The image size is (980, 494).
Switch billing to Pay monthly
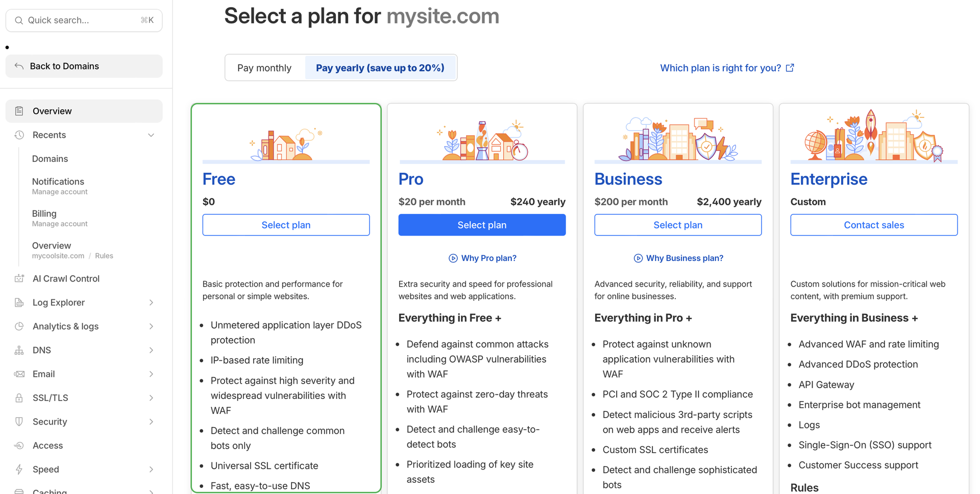pos(264,68)
